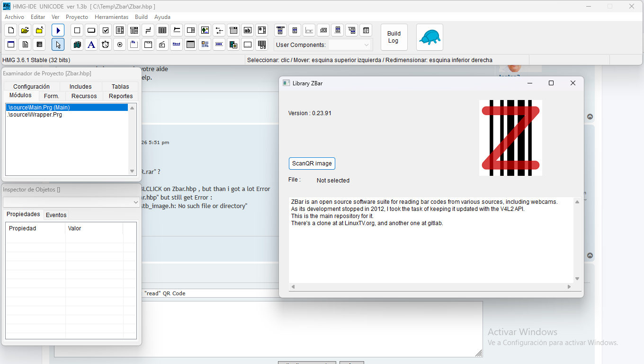Switch to the Form. tab
644x364 pixels.
pyautogui.click(x=52, y=96)
